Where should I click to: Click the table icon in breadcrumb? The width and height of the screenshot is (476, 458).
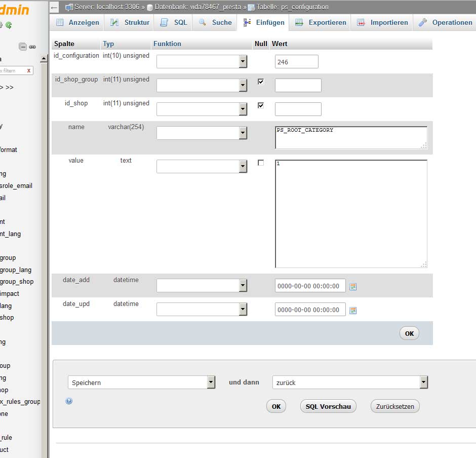point(251,8)
